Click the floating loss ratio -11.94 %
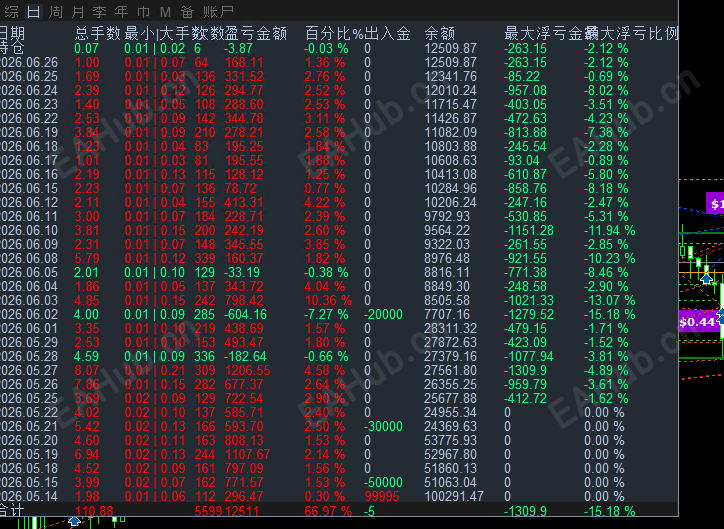This screenshot has width=724, height=529. [609, 230]
